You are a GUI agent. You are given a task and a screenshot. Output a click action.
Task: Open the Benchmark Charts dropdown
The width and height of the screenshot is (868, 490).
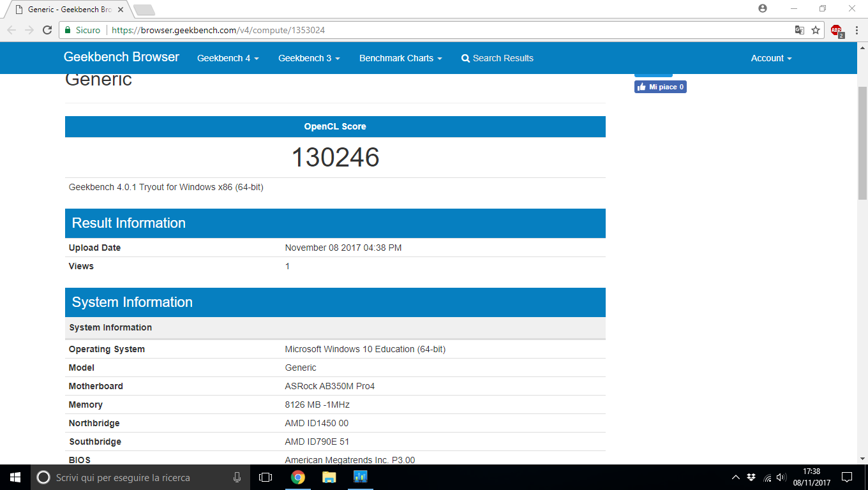[401, 58]
